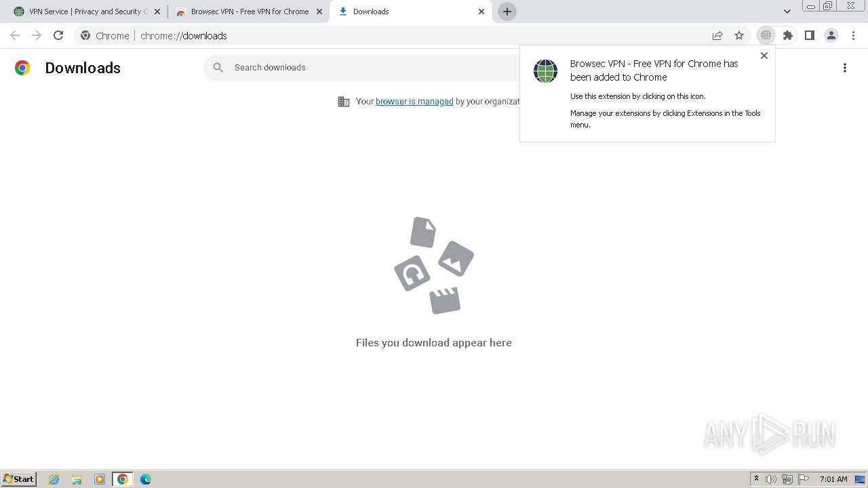Open a new tab
This screenshot has height=488, width=868.
click(x=507, y=12)
